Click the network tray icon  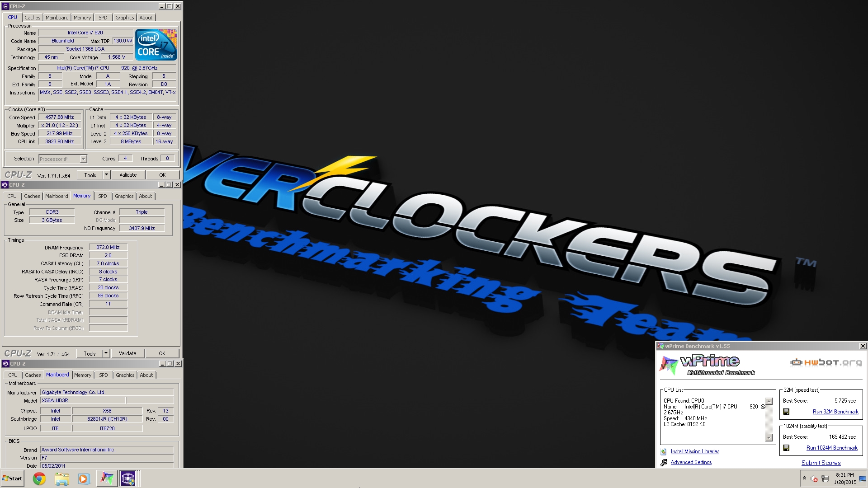coord(825,479)
